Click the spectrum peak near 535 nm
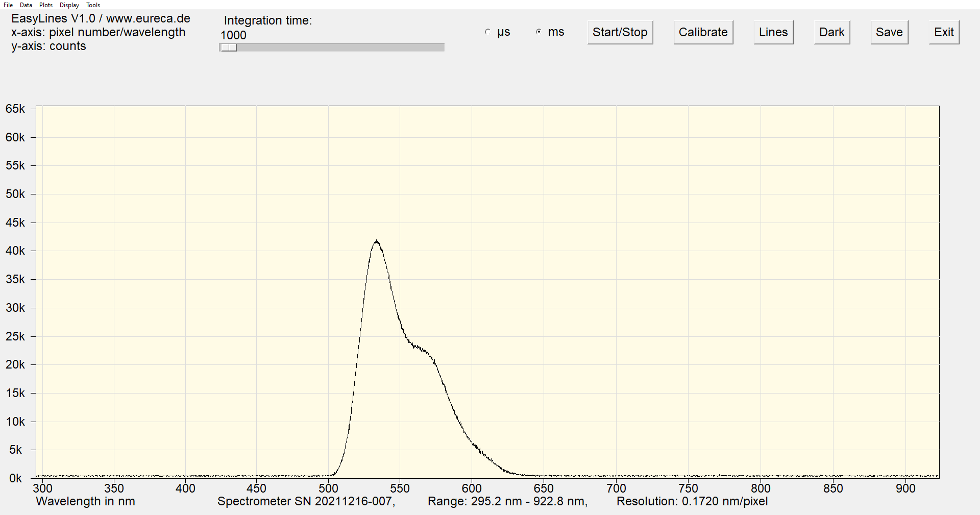 (377, 241)
